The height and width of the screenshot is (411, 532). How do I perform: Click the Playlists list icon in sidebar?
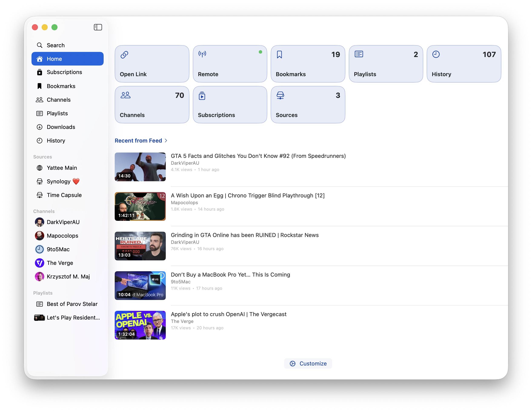click(x=39, y=113)
